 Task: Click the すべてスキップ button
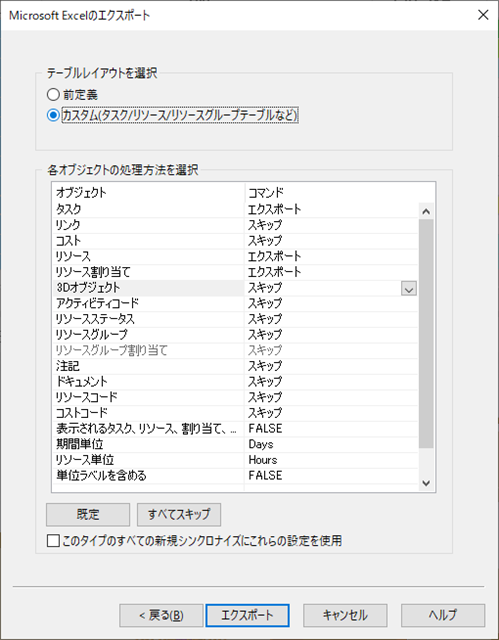point(179,514)
